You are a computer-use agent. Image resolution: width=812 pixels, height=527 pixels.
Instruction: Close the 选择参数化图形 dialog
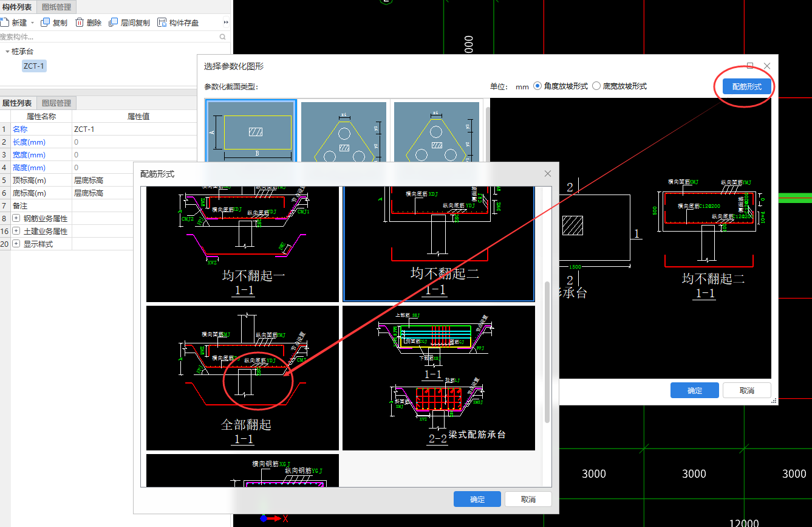pos(767,66)
